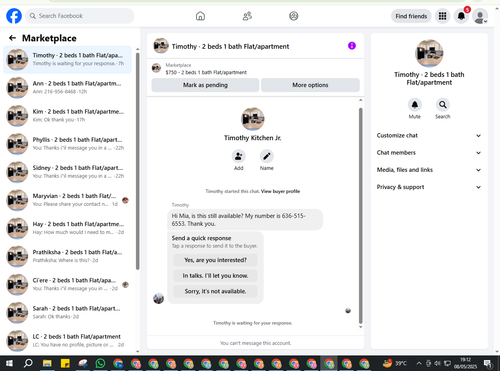Click the '$750 - 2 beds 1 bath' listing text
The height and width of the screenshot is (371, 500).
[206, 72]
